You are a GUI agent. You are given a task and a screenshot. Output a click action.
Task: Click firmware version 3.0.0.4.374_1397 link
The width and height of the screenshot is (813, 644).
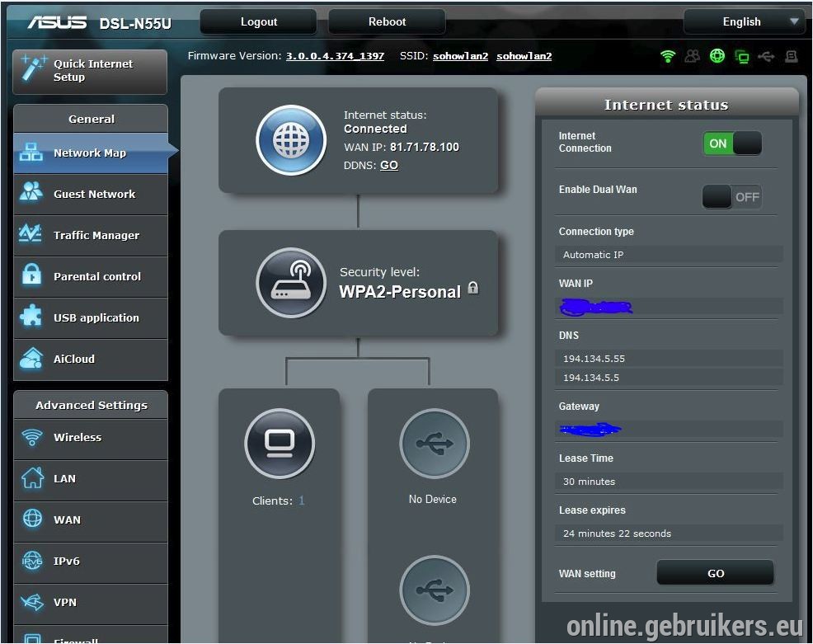(335, 56)
